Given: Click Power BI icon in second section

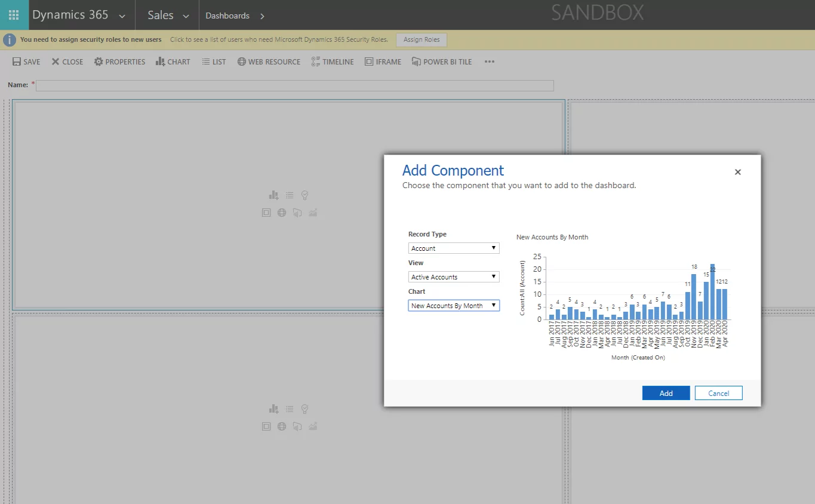Looking at the screenshot, I should click(x=297, y=426).
